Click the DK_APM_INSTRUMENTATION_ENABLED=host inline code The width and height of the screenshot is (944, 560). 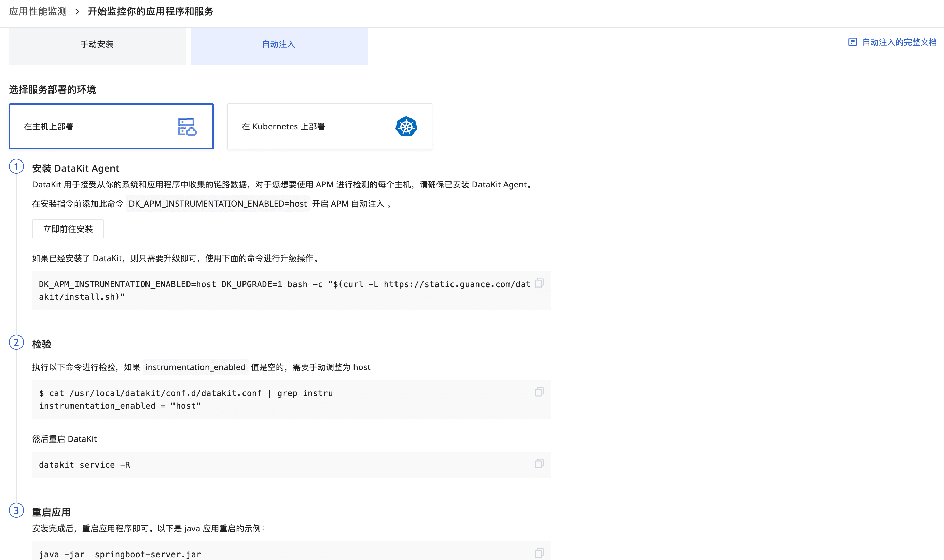pos(218,204)
